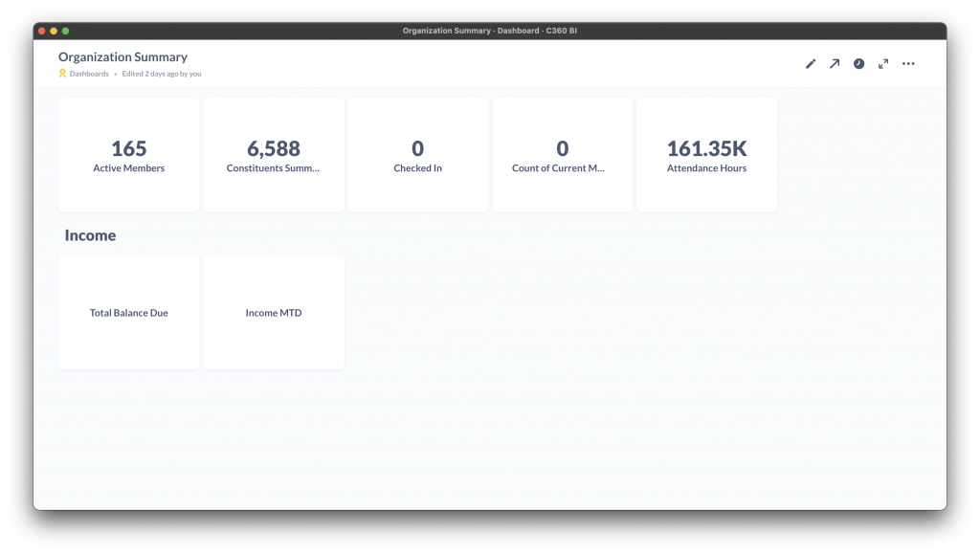
Task: Open the three-dots more options menu
Action: pos(908,64)
